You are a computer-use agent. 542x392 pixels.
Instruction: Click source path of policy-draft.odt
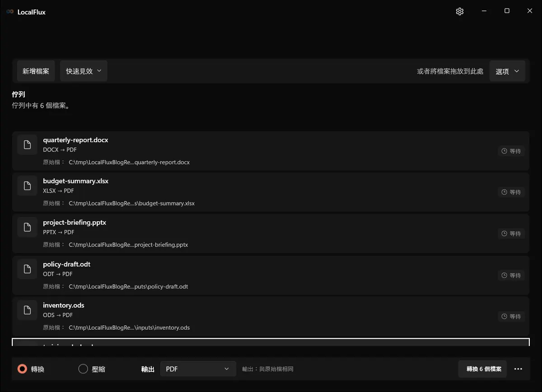128,286
